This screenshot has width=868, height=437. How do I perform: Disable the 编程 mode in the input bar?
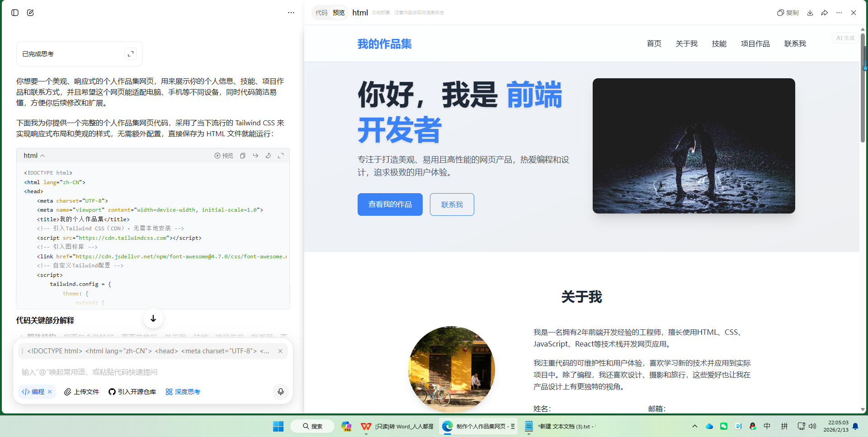[50, 392]
